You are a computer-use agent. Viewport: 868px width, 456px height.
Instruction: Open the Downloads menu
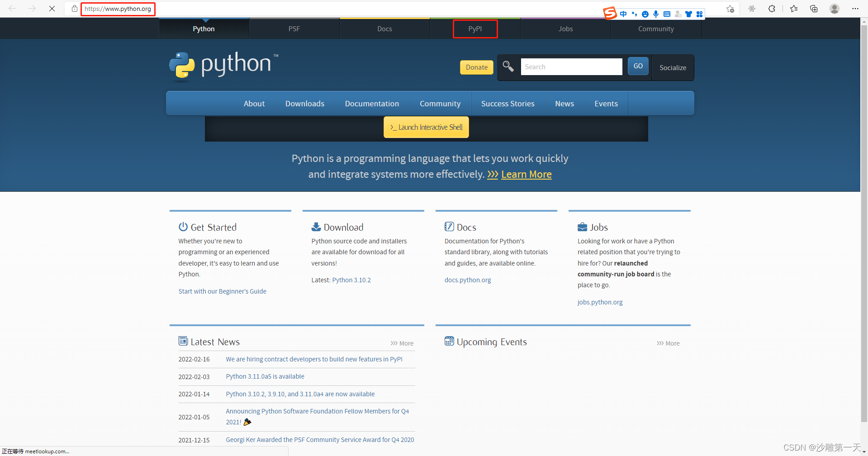click(305, 104)
